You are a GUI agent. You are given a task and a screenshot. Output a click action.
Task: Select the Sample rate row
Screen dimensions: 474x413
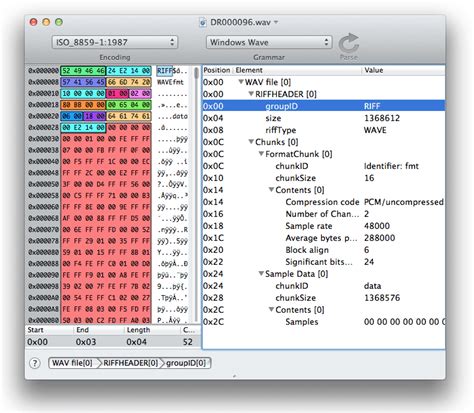pyautogui.click(x=323, y=226)
